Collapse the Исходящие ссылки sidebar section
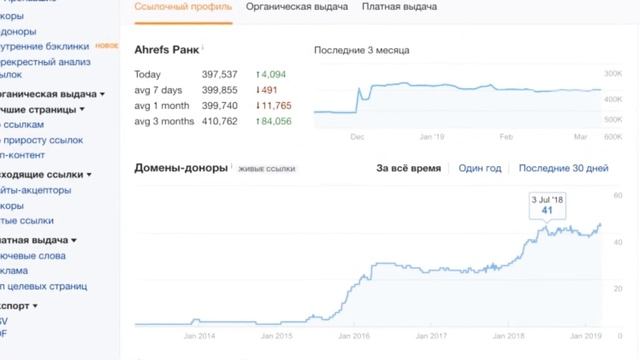640x360 pixels. pyautogui.click(x=89, y=175)
